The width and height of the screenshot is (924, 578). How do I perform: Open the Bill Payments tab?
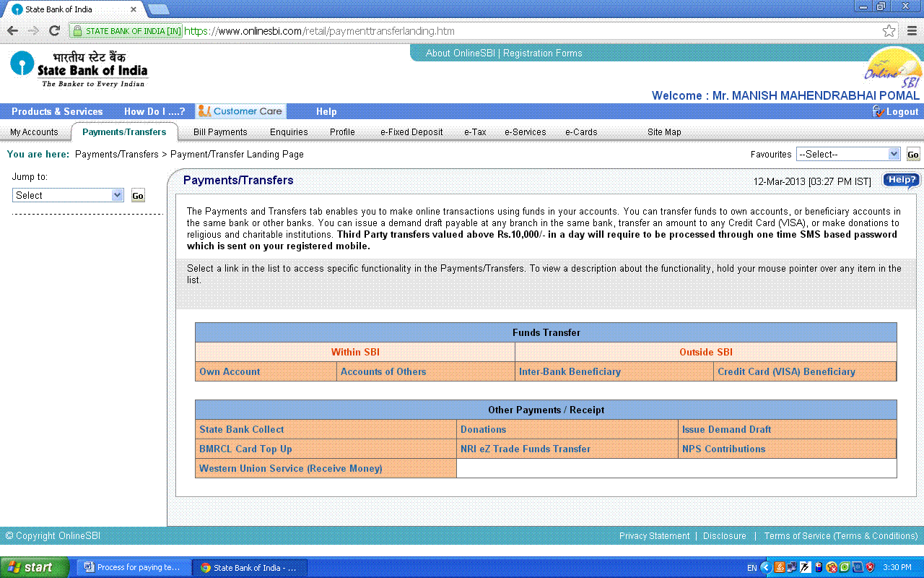[220, 132]
